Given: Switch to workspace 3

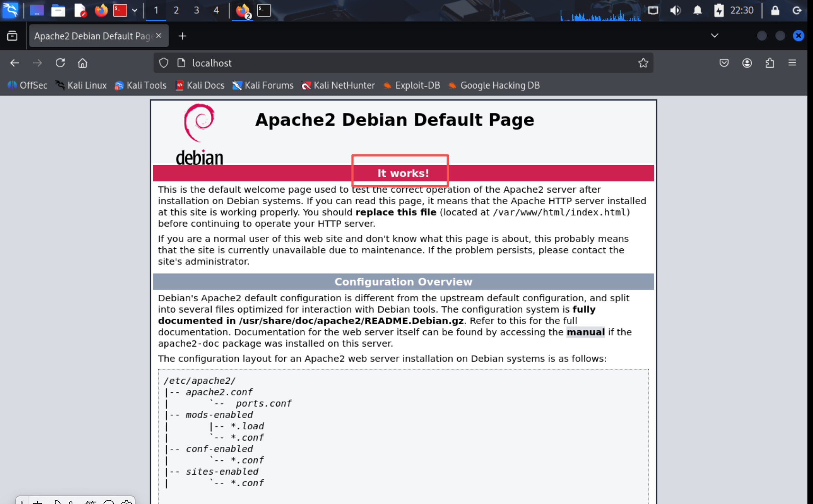Looking at the screenshot, I should [x=196, y=10].
